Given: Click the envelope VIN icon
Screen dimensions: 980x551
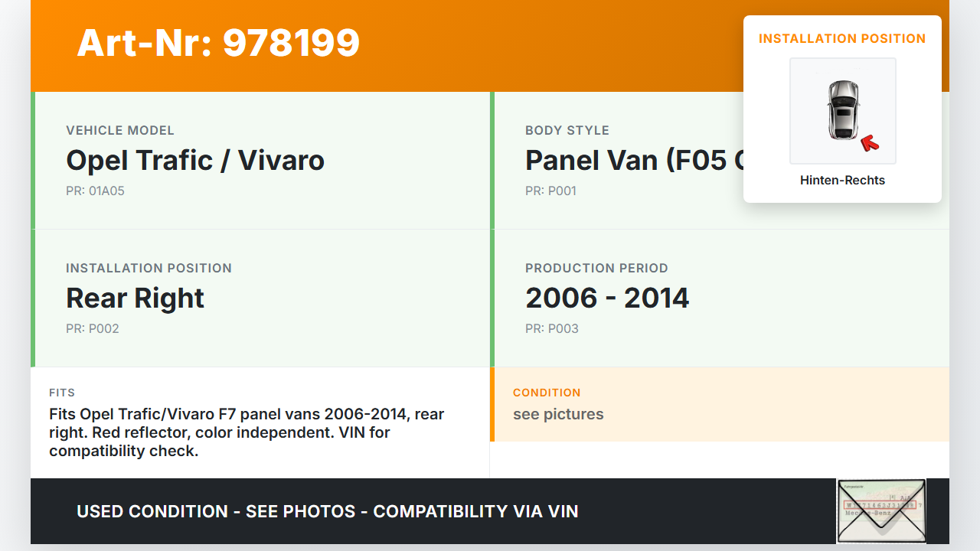Looking at the screenshot, I should [x=880, y=510].
